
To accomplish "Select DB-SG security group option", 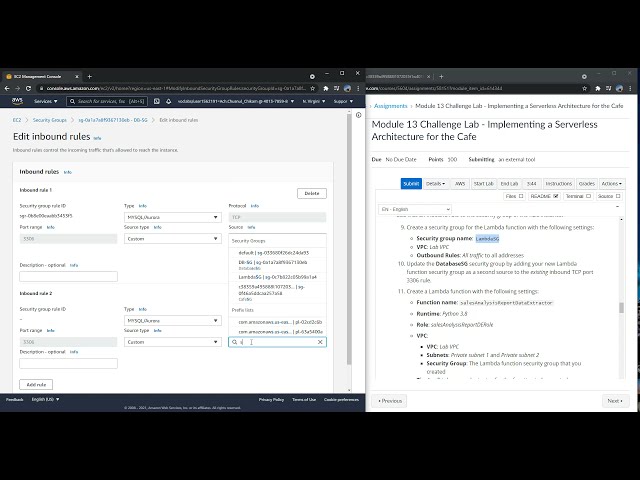I will click(x=277, y=265).
